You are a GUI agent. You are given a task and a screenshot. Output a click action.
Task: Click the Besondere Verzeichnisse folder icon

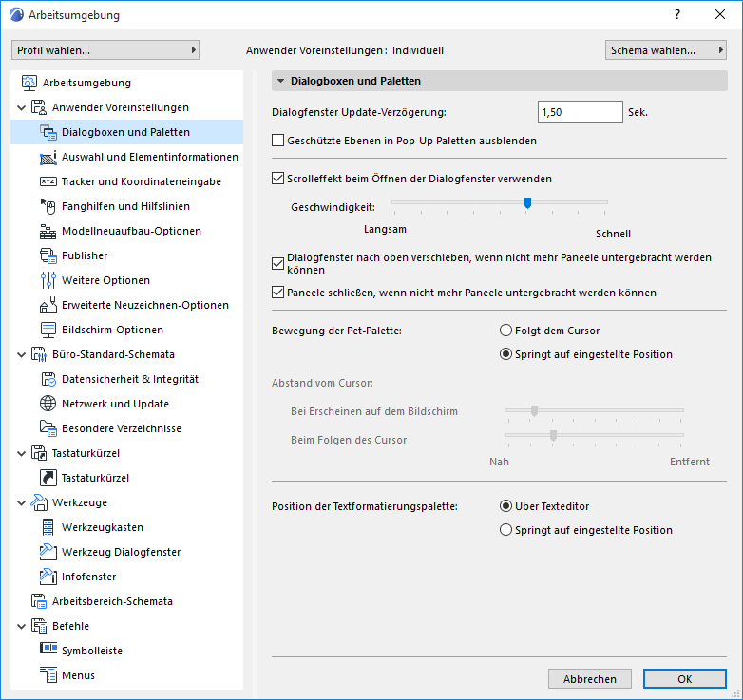[48, 428]
